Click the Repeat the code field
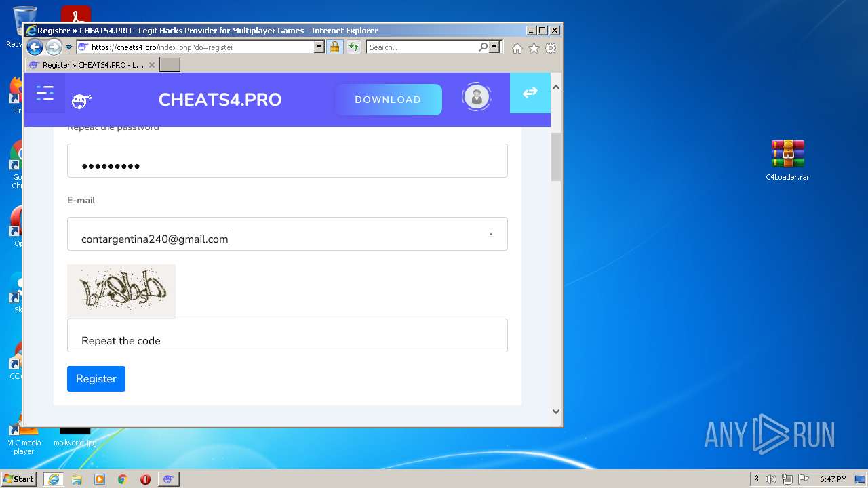The image size is (868, 488). (287, 335)
